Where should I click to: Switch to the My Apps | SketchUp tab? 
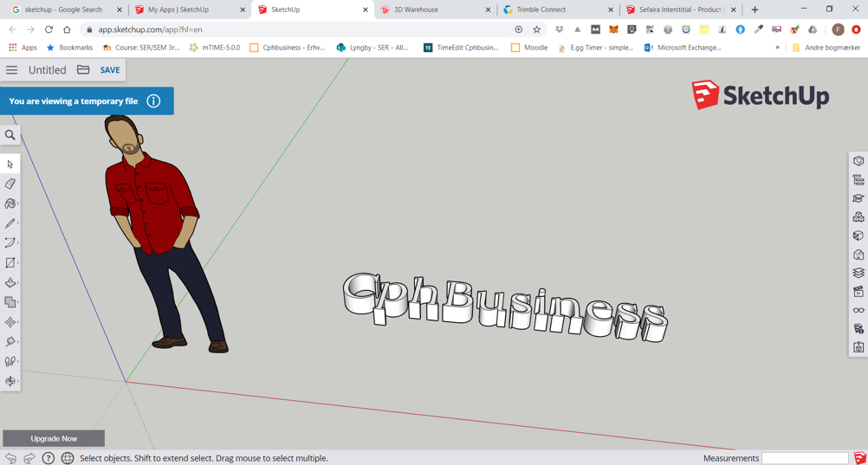point(189,10)
